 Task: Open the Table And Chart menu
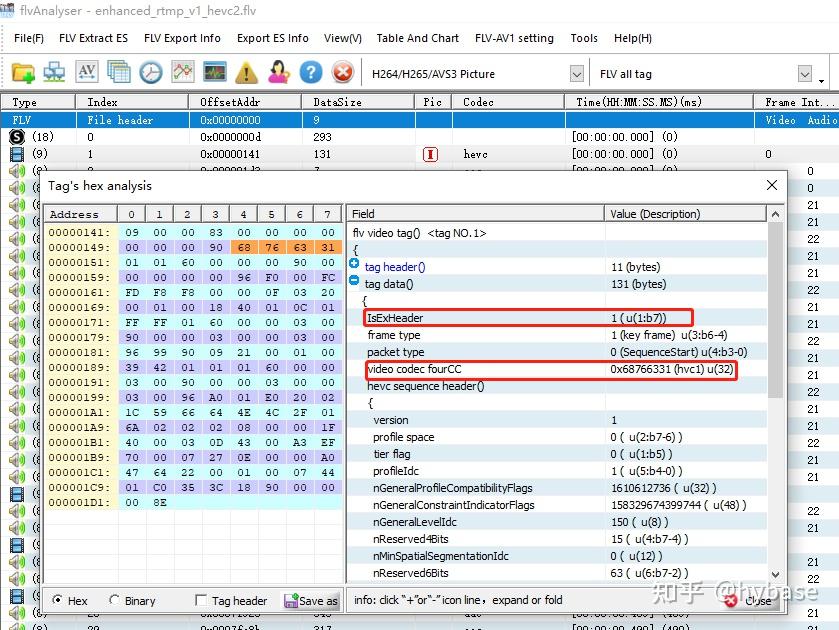417,38
